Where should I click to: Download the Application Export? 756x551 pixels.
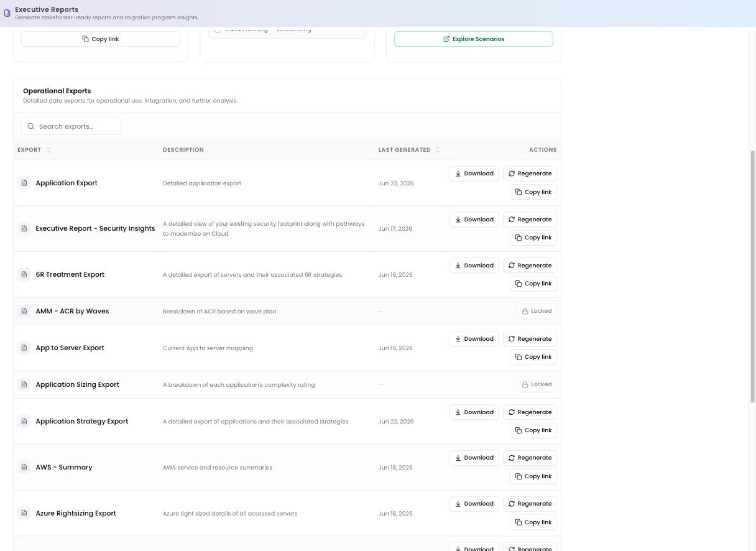(x=474, y=174)
